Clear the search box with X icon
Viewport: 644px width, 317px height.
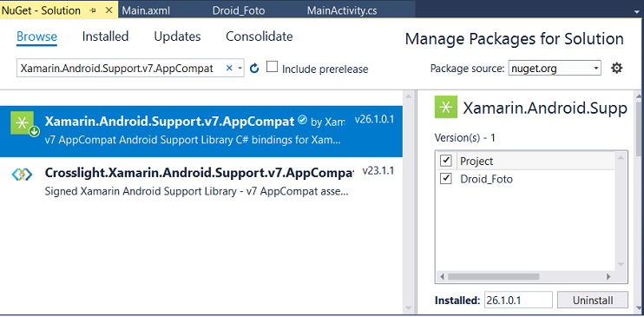(230, 68)
